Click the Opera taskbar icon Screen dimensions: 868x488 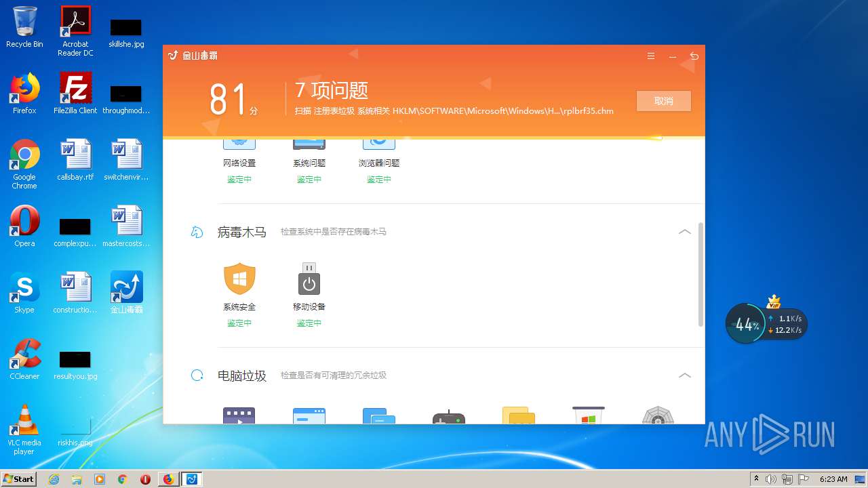tap(145, 479)
